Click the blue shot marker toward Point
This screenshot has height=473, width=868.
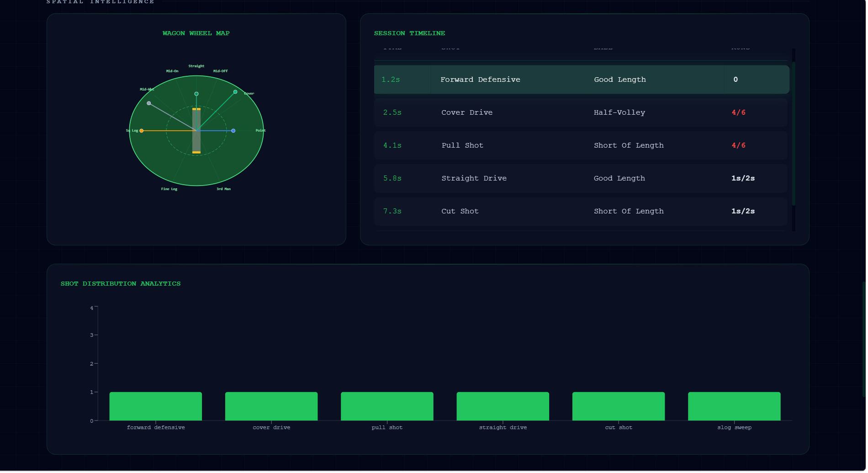point(233,131)
